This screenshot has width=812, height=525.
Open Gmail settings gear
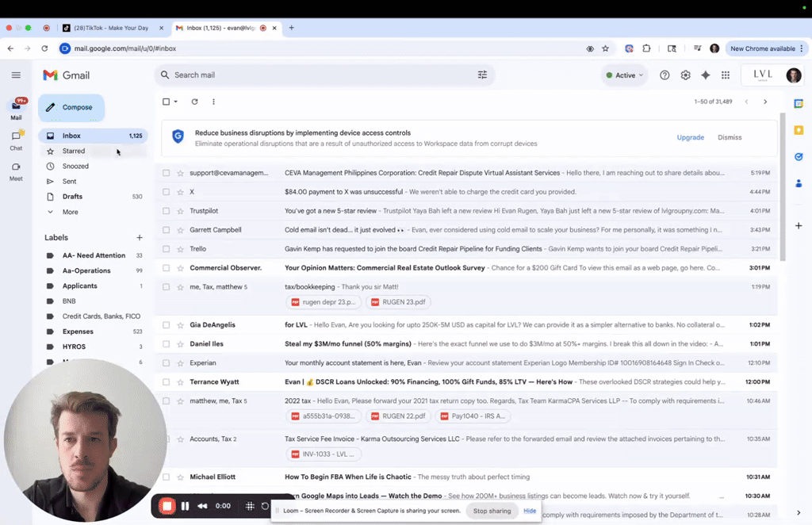[x=685, y=75]
